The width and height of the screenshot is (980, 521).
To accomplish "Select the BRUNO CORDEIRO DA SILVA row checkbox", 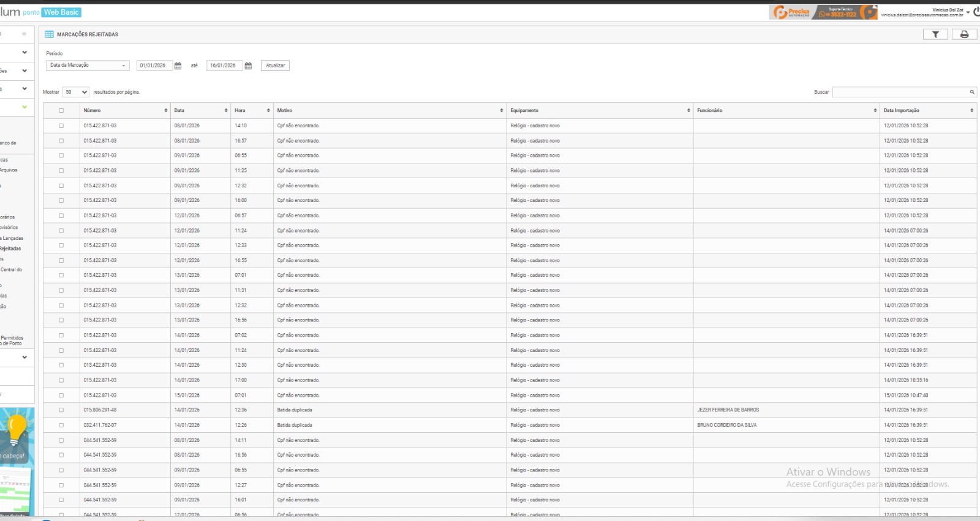I will tap(61, 425).
